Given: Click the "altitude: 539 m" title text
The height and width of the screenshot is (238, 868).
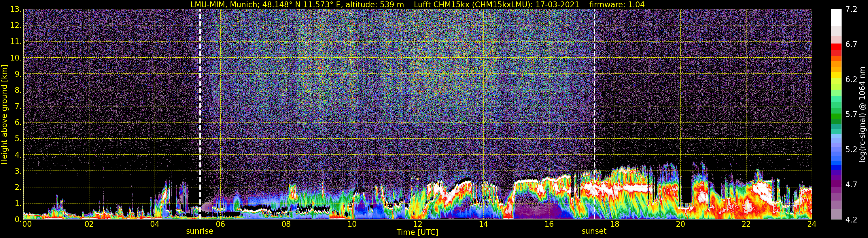Looking at the screenshot, I should coord(375,5).
